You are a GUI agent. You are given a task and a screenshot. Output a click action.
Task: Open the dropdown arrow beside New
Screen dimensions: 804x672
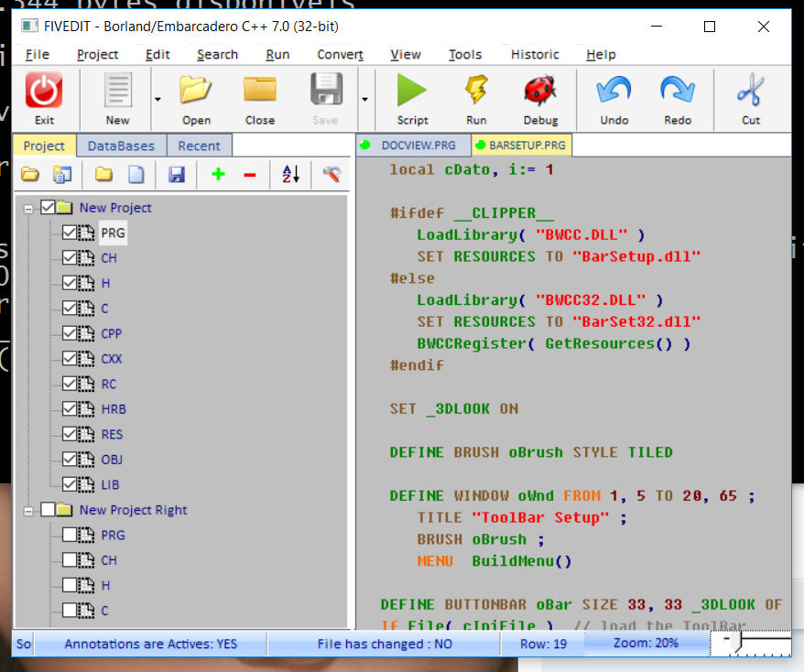158,99
